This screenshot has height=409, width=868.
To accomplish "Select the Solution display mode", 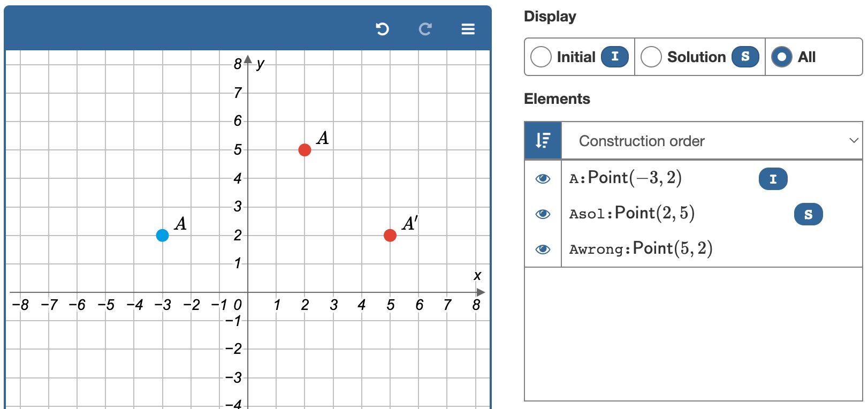I will click(x=651, y=56).
